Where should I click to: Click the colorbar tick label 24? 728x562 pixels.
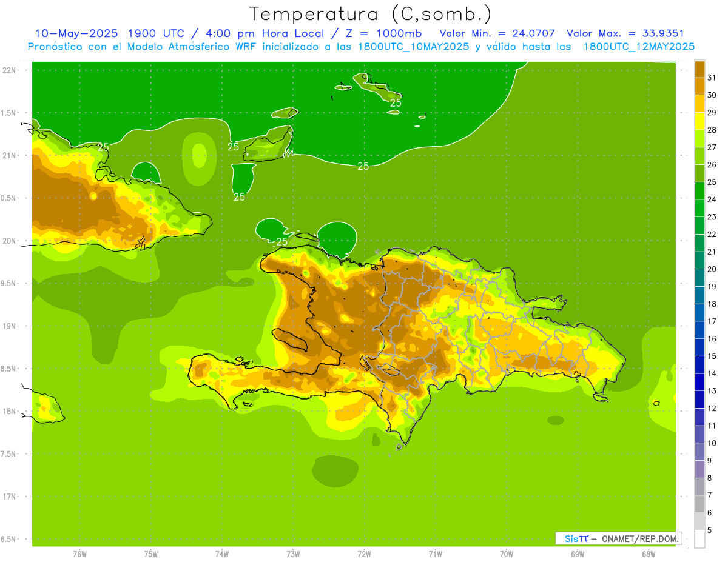(x=712, y=199)
